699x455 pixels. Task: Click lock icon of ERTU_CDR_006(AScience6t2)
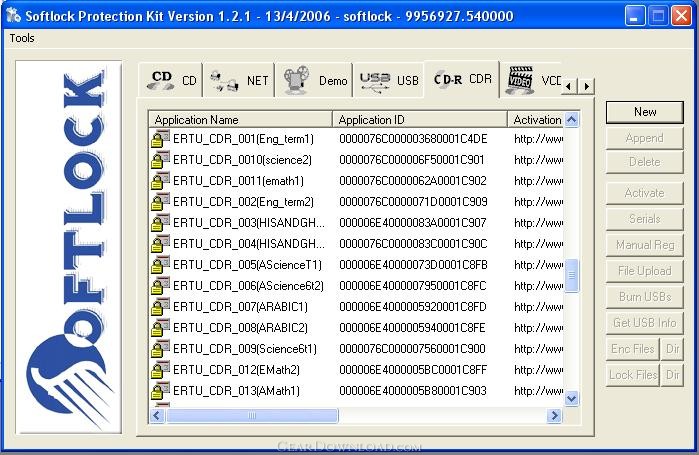pos(160,285)
